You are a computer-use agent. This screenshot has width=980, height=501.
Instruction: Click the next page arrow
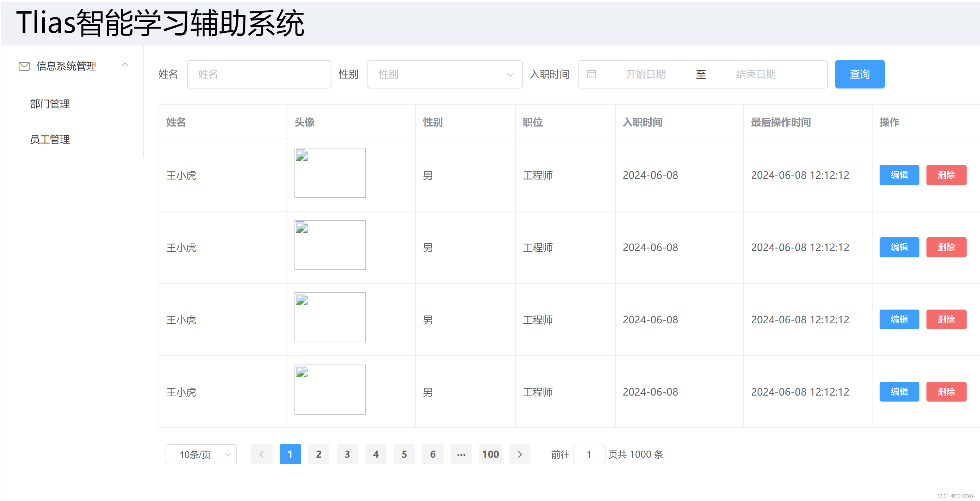(520, 454)
